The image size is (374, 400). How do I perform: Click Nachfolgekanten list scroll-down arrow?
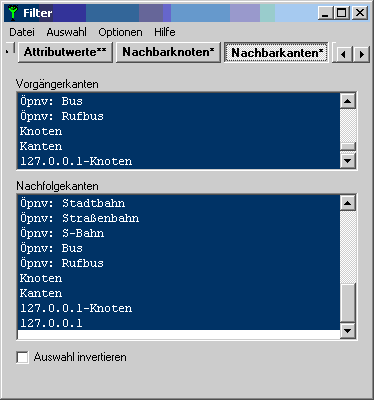pos(348,331)
